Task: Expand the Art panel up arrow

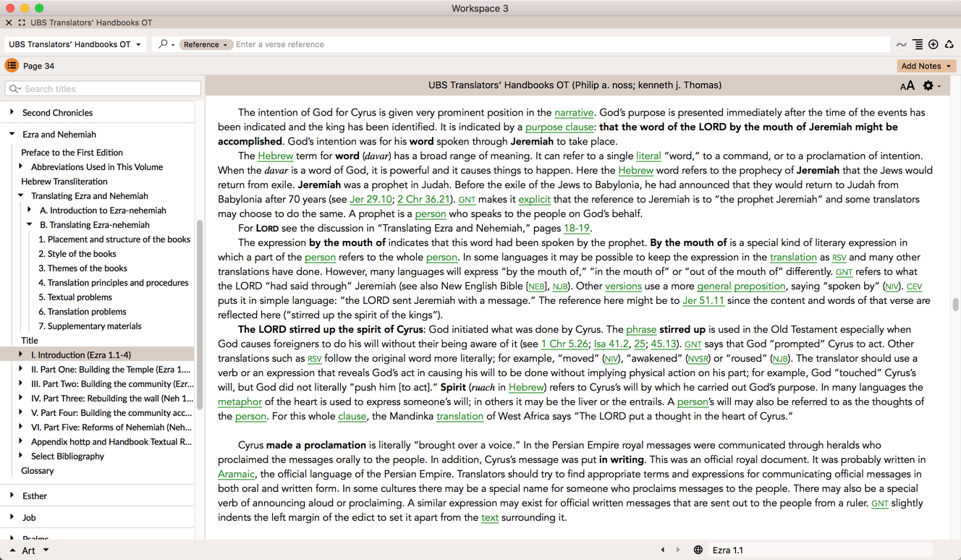Action: pos(12,551)
